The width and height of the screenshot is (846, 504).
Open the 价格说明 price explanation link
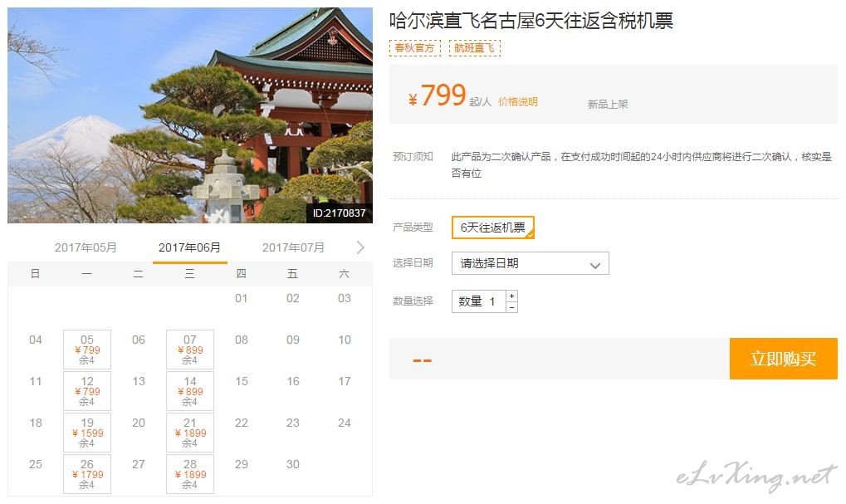pyautogui.click(x=517, y=102)
